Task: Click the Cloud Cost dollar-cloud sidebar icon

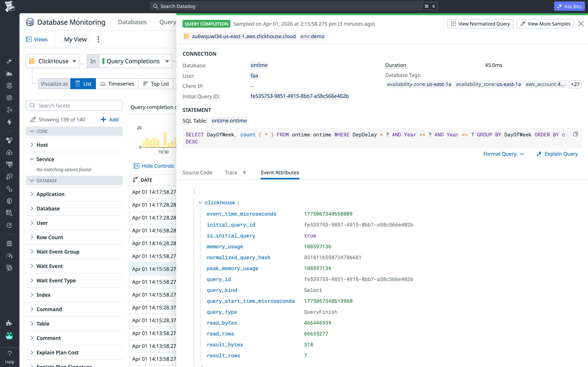Action: coord(10,152)
